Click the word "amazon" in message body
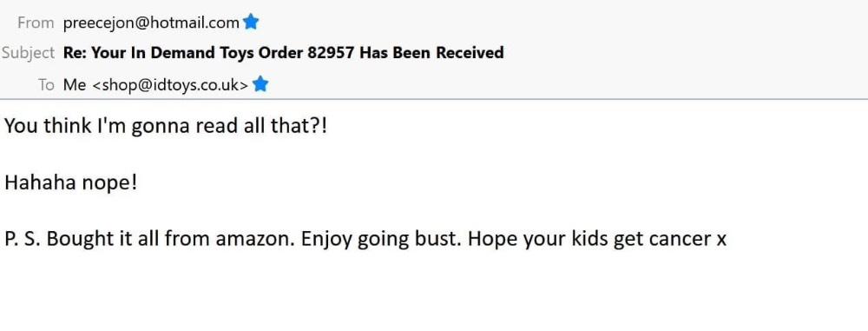The height and width of the screenshot is (331, 868). tap(255, 239)
